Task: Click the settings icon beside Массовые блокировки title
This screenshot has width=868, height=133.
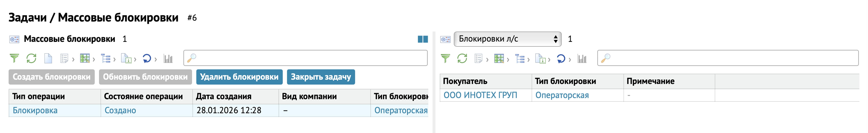Action: (14, 39)
